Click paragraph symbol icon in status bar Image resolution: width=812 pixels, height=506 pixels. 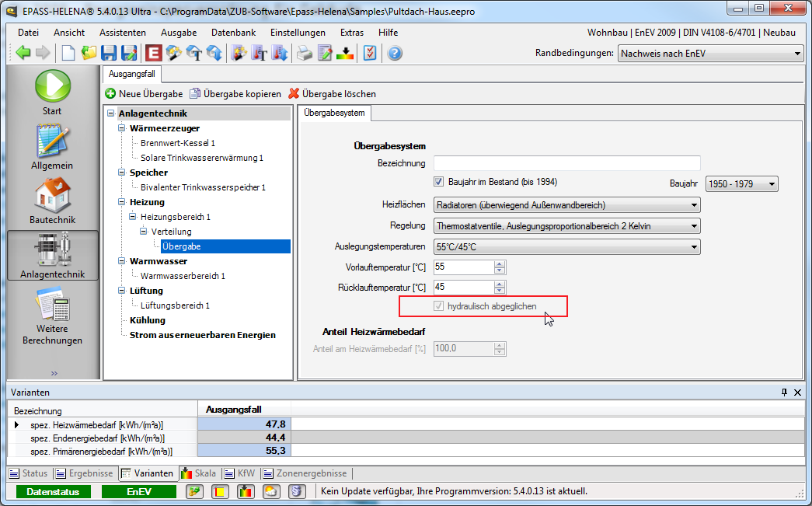297,491
